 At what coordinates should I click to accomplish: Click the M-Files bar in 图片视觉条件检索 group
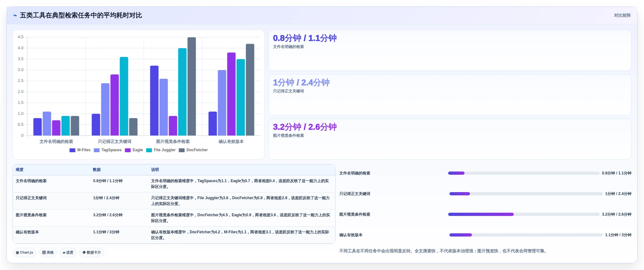coord(154,100)
